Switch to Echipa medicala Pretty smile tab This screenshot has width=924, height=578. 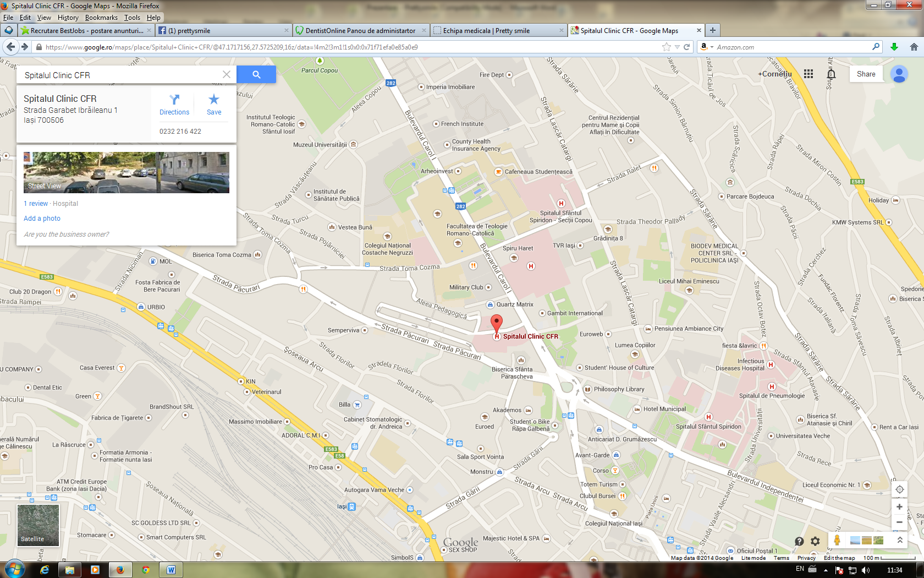click(x=498, y=31)
